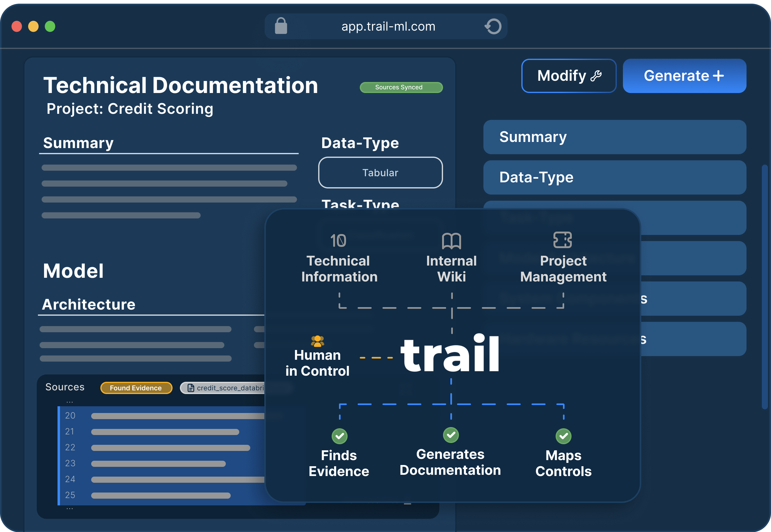This screenshot has width=771, height=532.
Task: Click the green check above Finds Evidence
Action: 339,436
